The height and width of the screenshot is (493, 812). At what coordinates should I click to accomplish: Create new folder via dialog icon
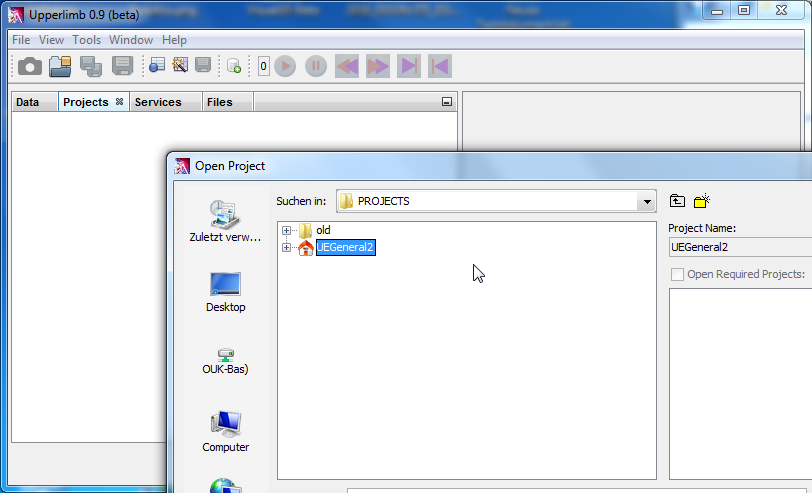[x=702, y=201]
